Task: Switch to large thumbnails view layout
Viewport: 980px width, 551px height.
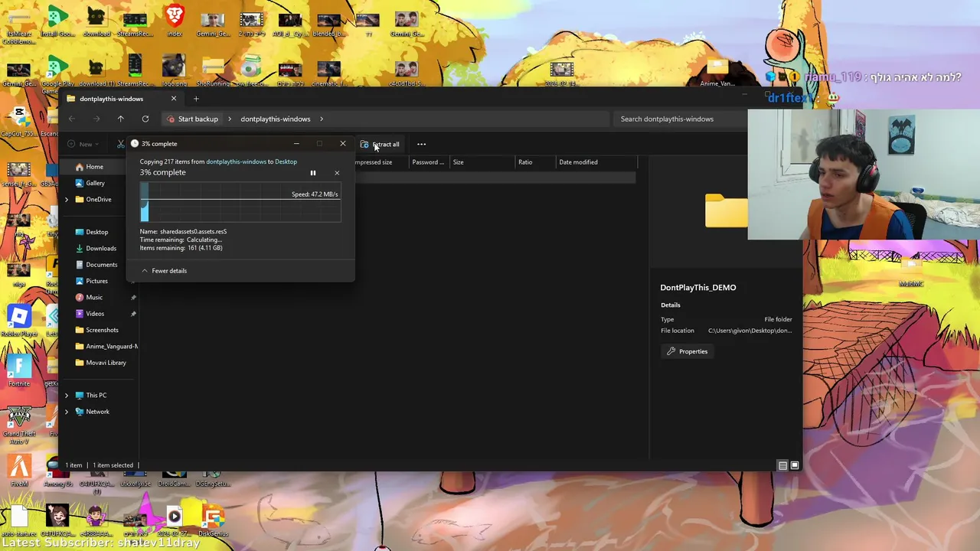Action: click(x=795, y=465)
